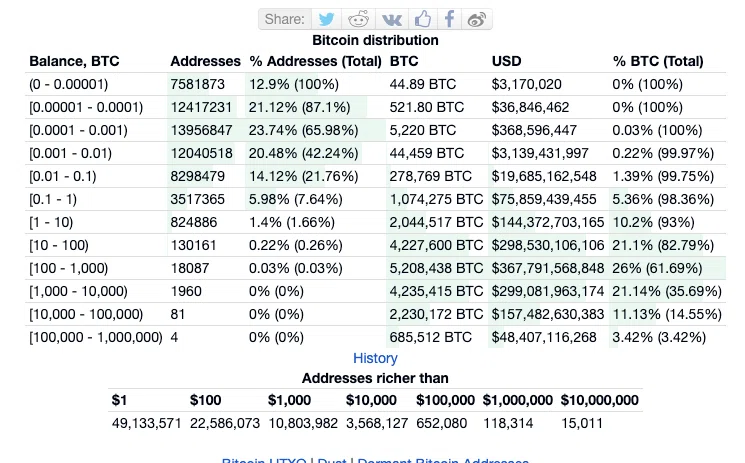This screenshot has width=745, height=463.
Task: Click the 22,586,073 value under $100
Action: point(225,423)
